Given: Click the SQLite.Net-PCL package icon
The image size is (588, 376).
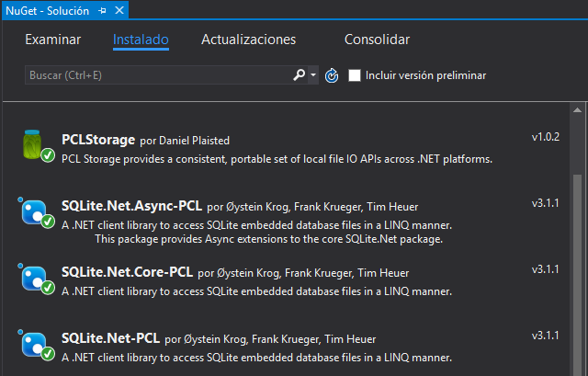Looking at the screenshot, I should [x=35, y=345].
